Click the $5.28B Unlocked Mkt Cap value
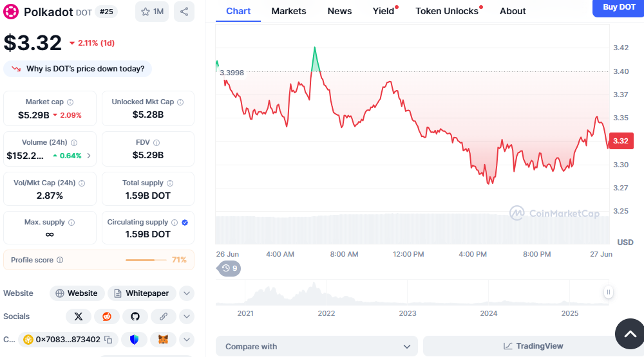Image resolution: width=644 pixels, height=357 pixels. click(148, 115)
